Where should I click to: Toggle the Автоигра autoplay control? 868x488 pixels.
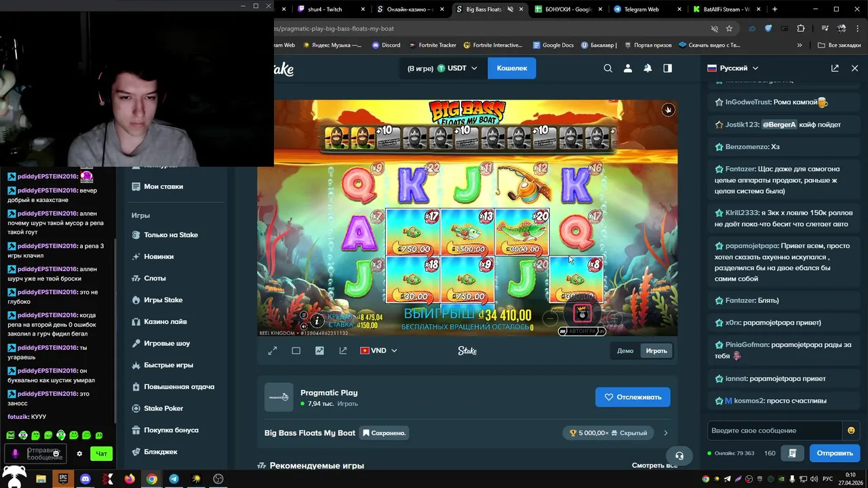(582, 331)
